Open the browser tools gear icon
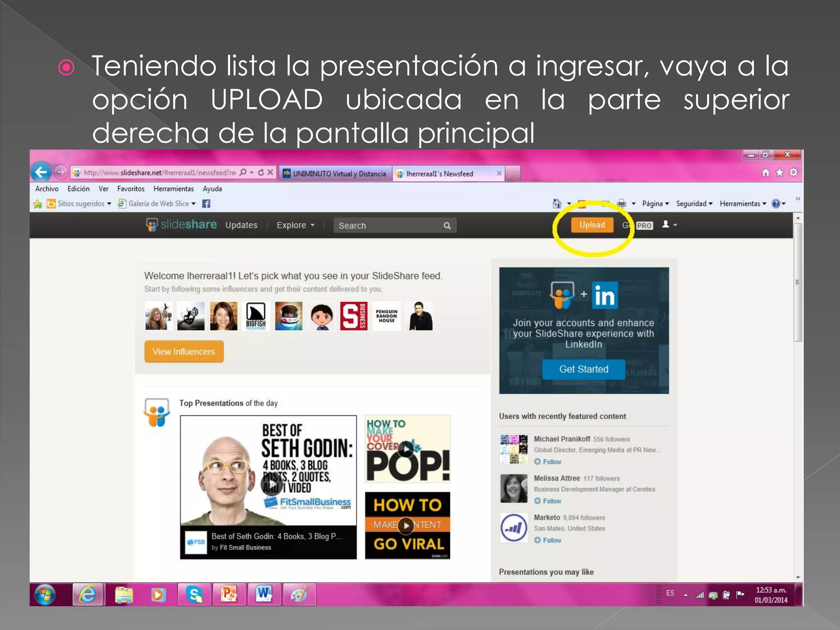 [x=793, y=172]
